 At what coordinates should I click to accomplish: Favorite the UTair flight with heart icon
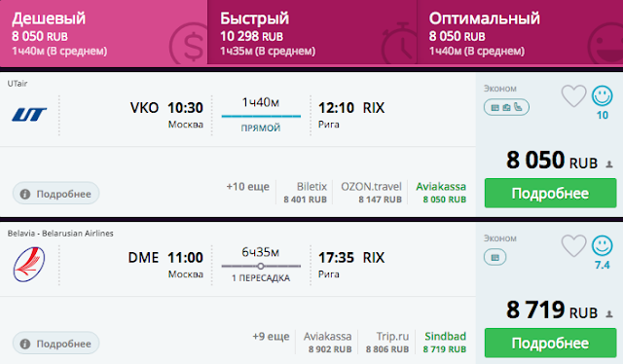coord(573,96)
